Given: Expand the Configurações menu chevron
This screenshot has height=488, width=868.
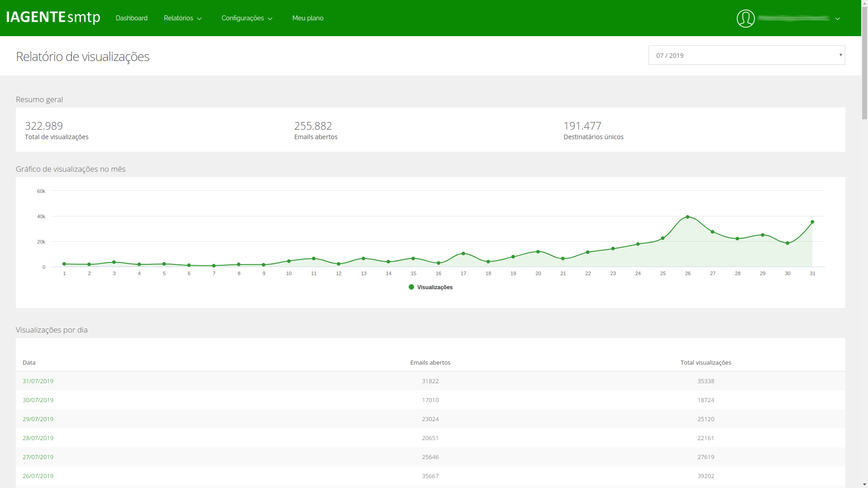Looking at the screenshot, I should tap(270, 19).
